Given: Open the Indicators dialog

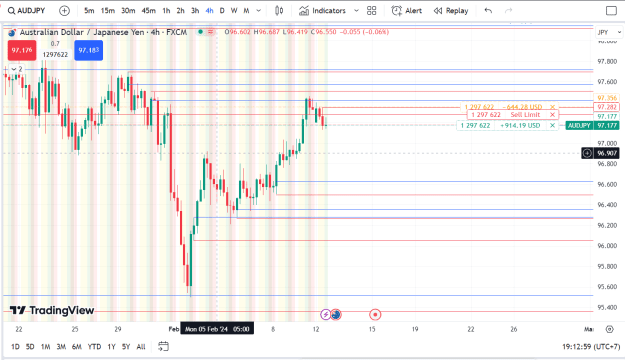Looking at the screenshot, I should pos(323,11).
